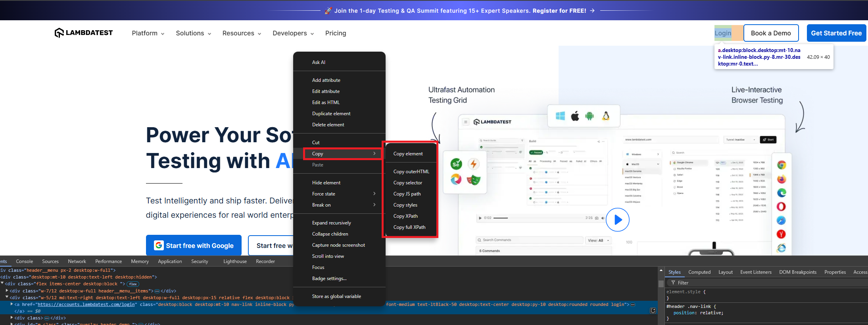Click the Edge browser icon
This screenshot has height=325, width=868.
click(782, 193)
